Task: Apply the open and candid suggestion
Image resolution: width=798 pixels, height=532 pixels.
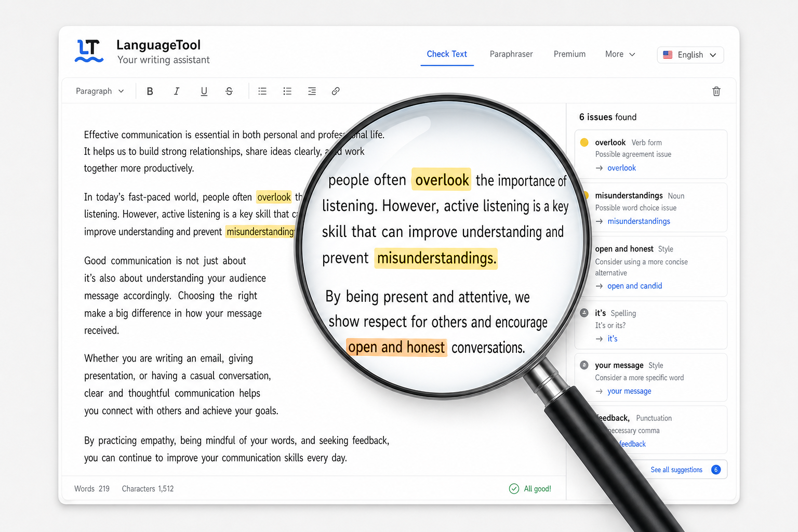Action: [x=635, y=286]
